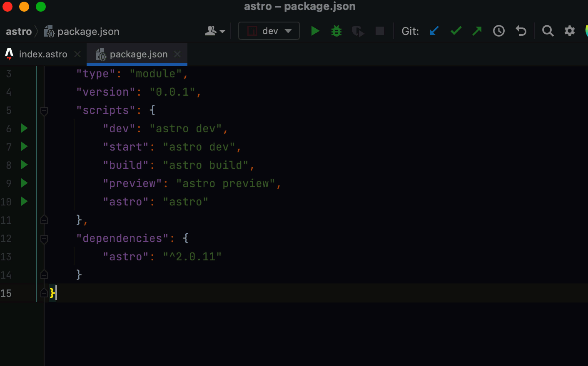Open the code-with-me user dropdown
The width and height of the screenshot is (588, 366).
(215, 30)
